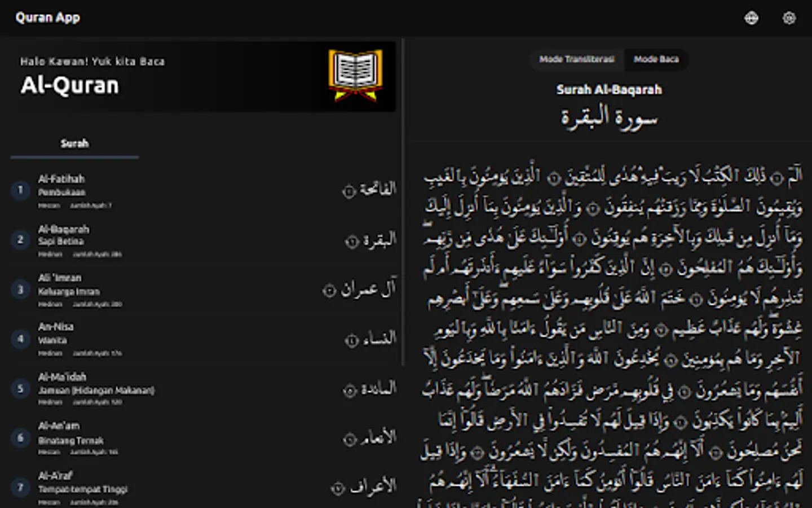The image size is (812, 508).
Task: Open surah Ali 'Imran from the list
Action: [x=203, y=290]
